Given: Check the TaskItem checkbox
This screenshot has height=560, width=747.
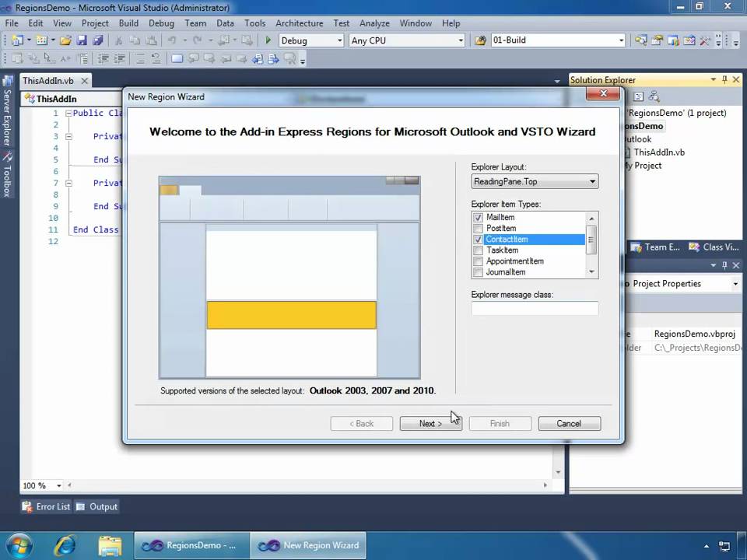Looking at the screenshot, I should click(478, 250).
